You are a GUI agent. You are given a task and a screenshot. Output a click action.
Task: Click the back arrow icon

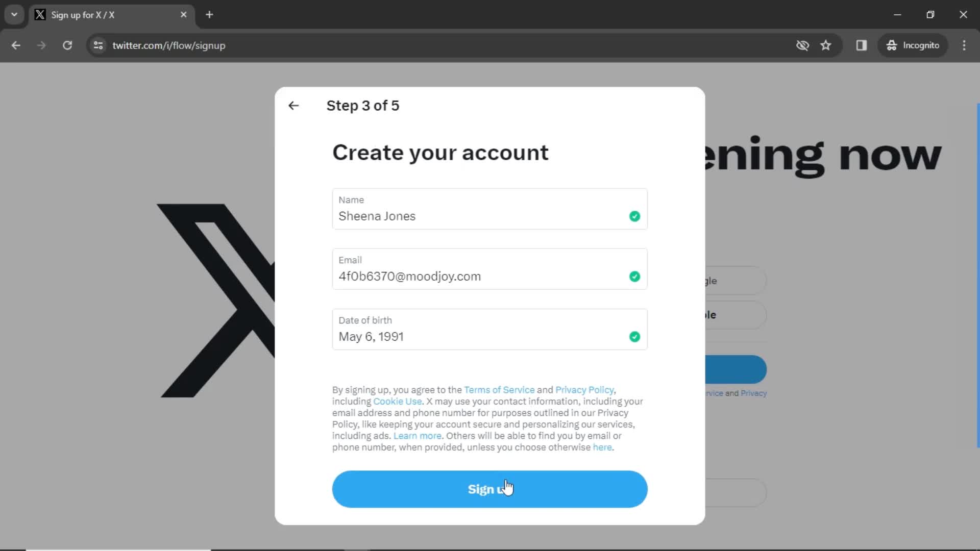click(293, 106)
